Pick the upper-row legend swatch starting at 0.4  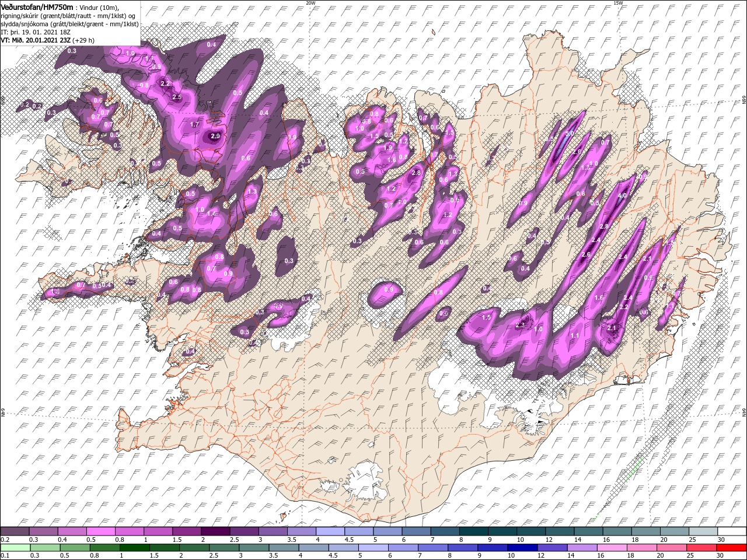[x=72, y=531]
